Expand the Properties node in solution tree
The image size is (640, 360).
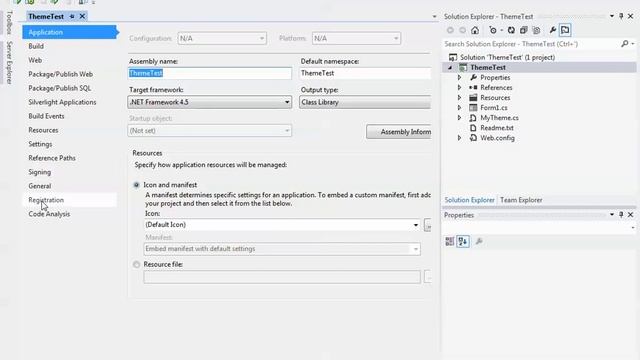pos(459,78)
